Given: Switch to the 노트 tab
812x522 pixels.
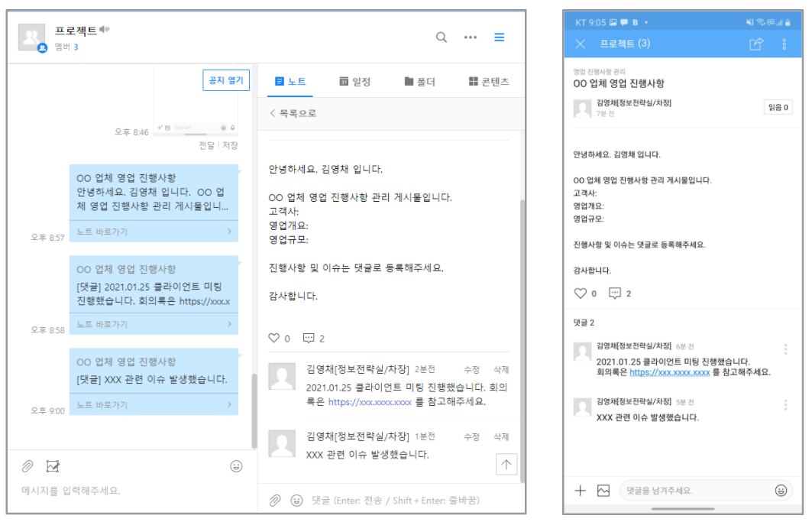Looking at the screenshot, I should (x=290, y=81).
